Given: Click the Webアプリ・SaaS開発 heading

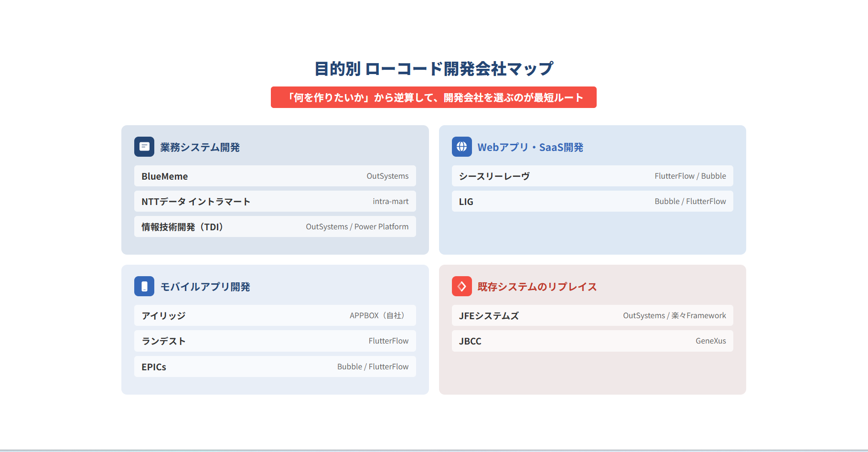Looking at the screenshot, I should coord(530,147).
